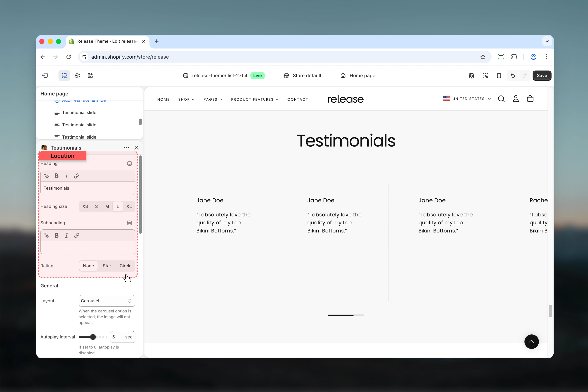Viewport: 588px width, 392px height.
Task: Go to CONTACT in store navigation
Action: click(x=297, y=100)
